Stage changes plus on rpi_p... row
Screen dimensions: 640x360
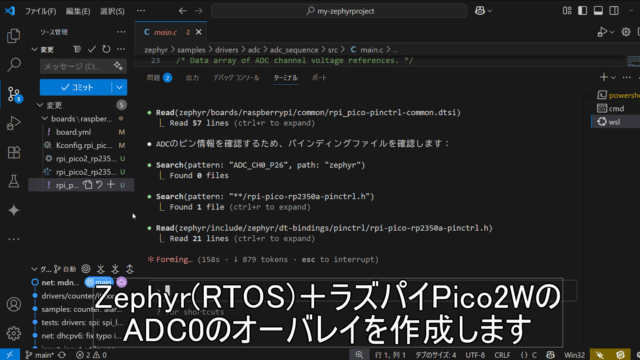click(111, 185)
